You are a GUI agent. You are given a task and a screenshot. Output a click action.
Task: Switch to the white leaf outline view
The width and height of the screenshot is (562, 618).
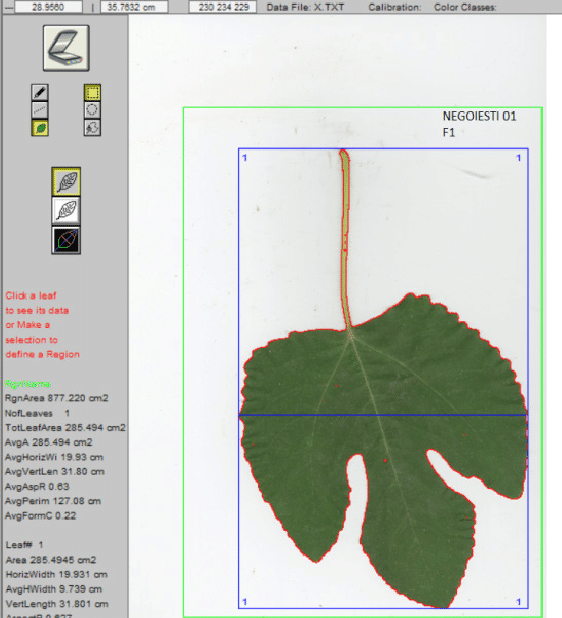tap(66, 211)
